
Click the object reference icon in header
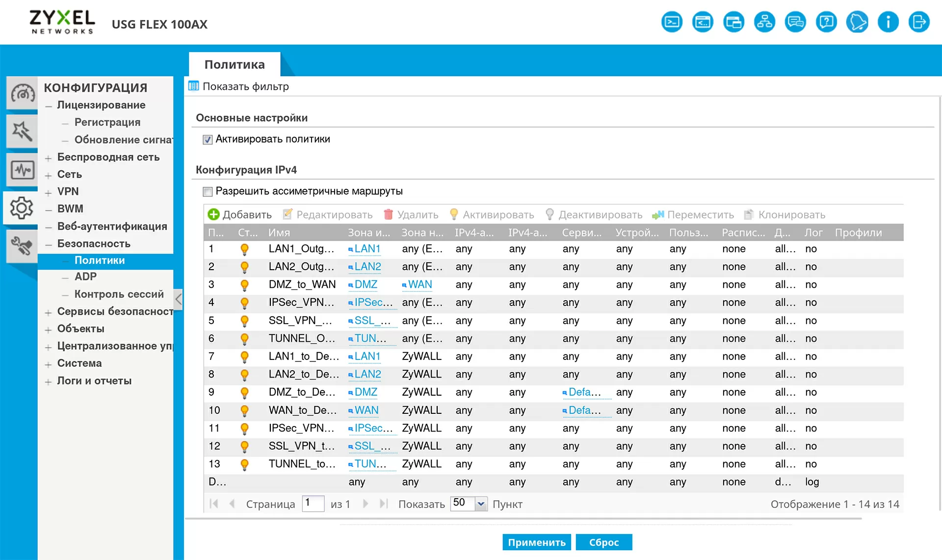(x=733, y=22)
